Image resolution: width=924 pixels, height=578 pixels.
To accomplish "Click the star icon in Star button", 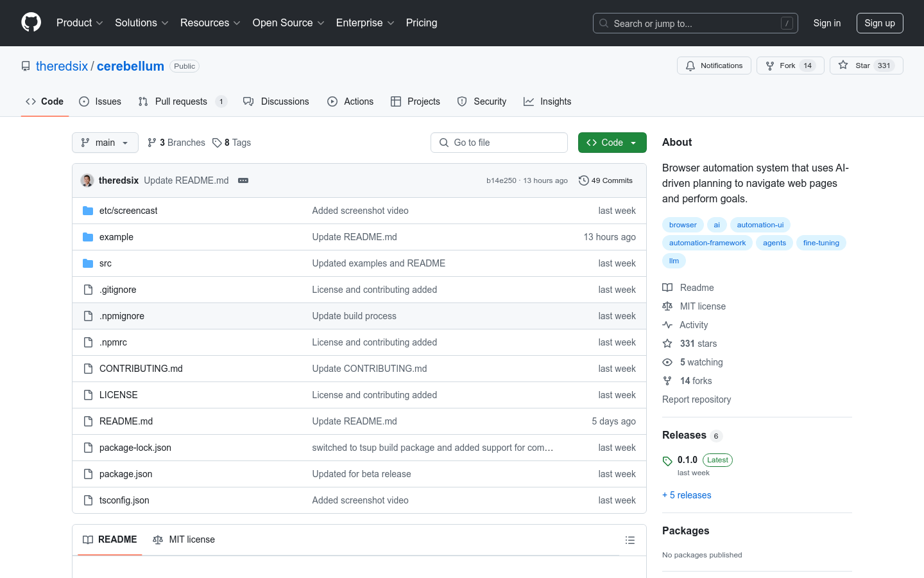I will pyautogui.click(x=843, y=66).
